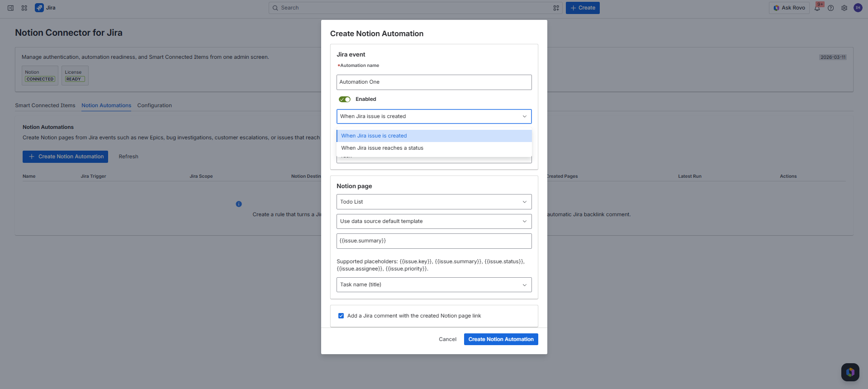Click the Latest Run column header
The height and width of the screenshot is (389, 868).
[690, 176]
